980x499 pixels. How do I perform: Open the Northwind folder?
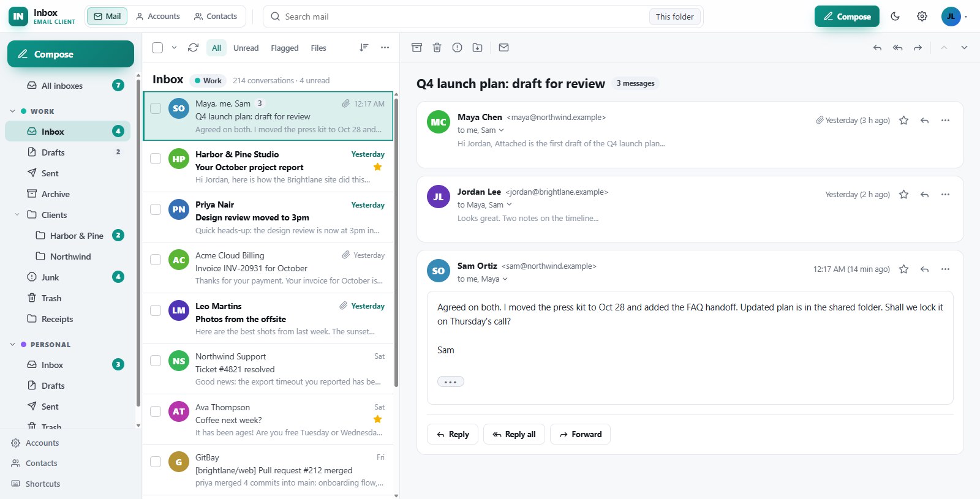pos(67,257)
